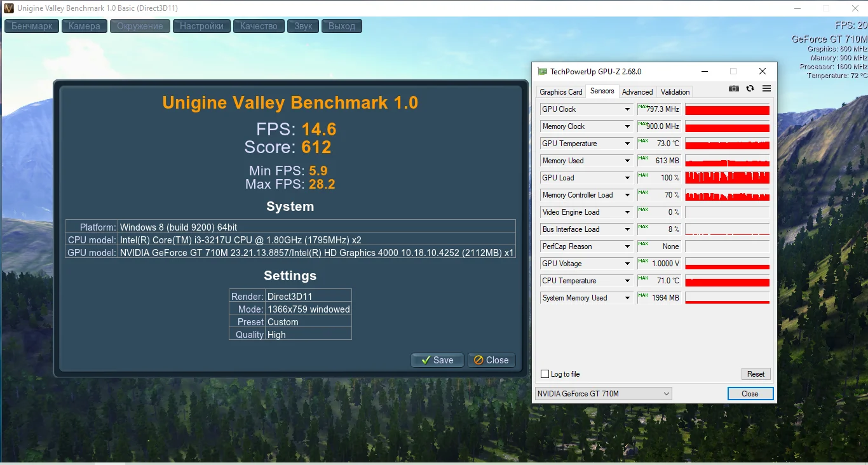Click the GPU-Z refresh icon
The height and width of the screenshot is (465, 868).
coord(750,89)
